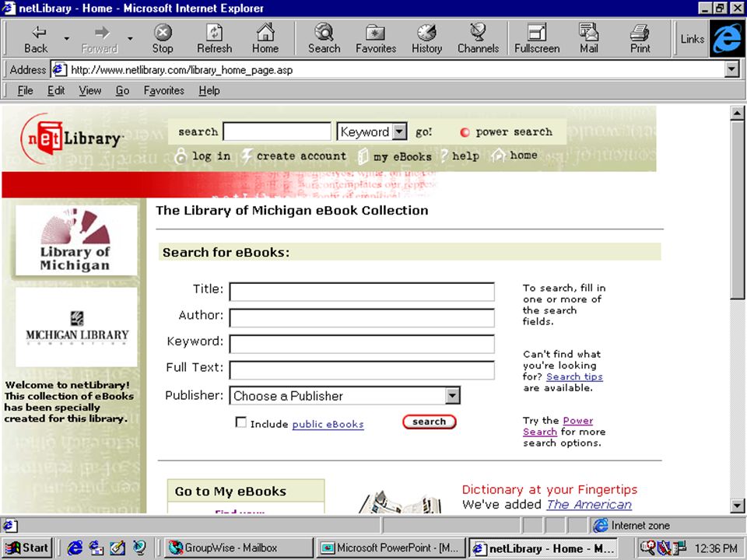Click the Library of Michigan logo

76,240
